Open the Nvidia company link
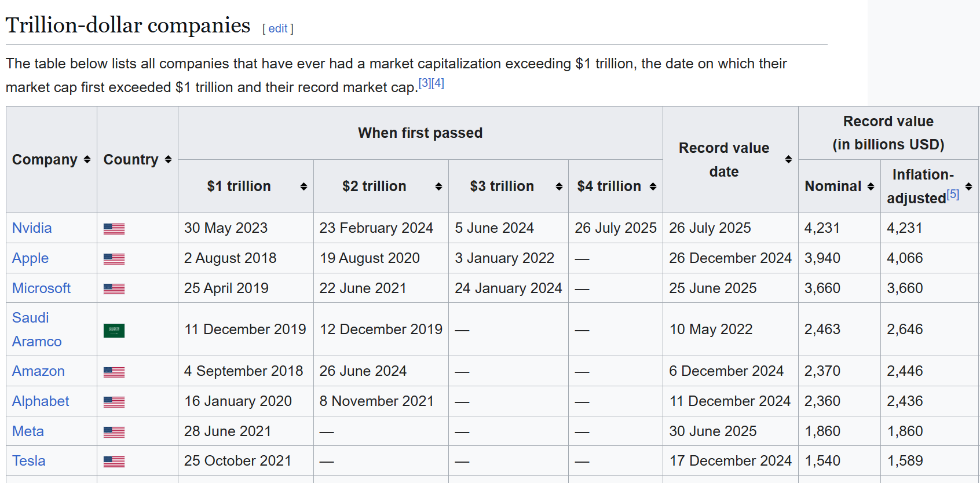The height and width of the screenshot is (483, 980). [x=32, y=228]
